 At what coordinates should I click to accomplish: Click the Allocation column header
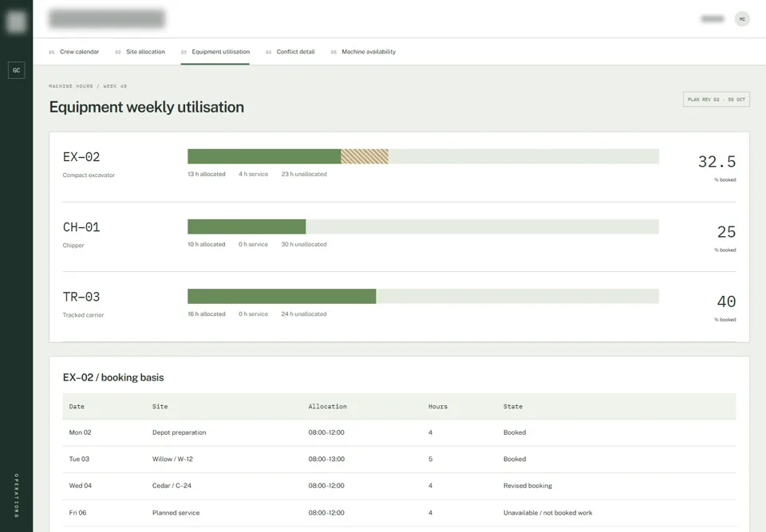pos(327,407)
